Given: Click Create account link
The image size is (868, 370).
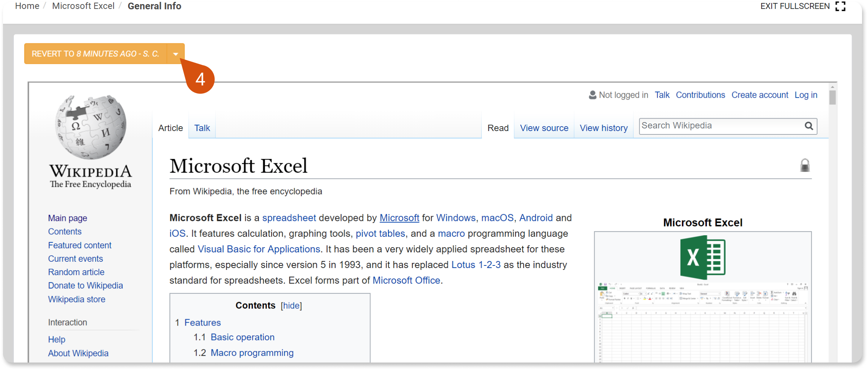Looking at the screenshot, I should [x=760, y=95].
